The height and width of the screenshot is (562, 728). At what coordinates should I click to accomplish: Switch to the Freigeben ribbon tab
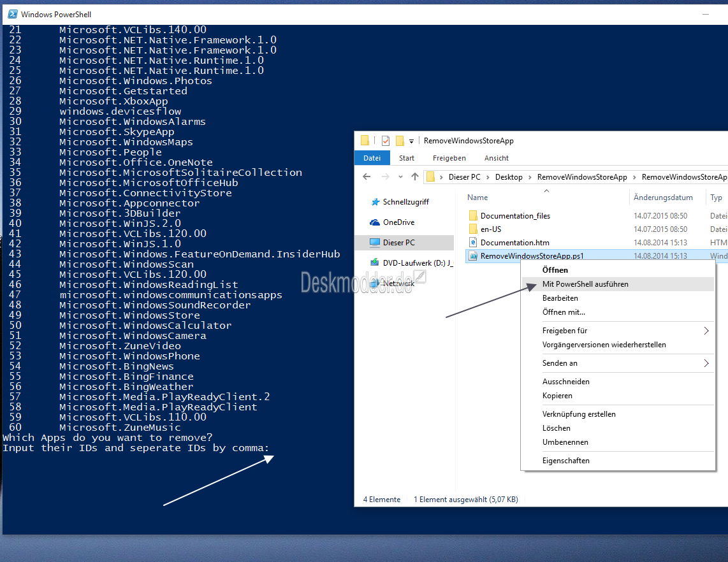[449, 158]
